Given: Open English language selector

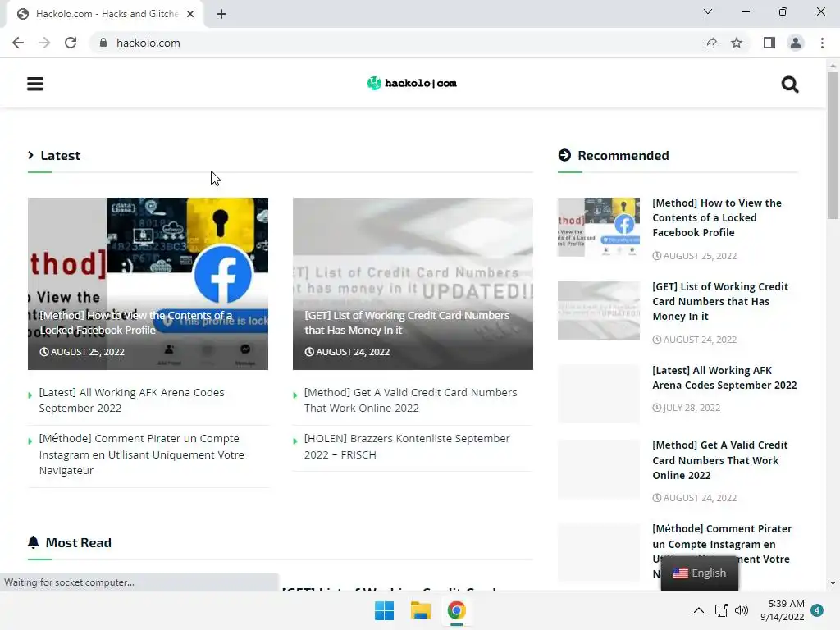Looking at the screenshot, I should [x=700, y=573].
